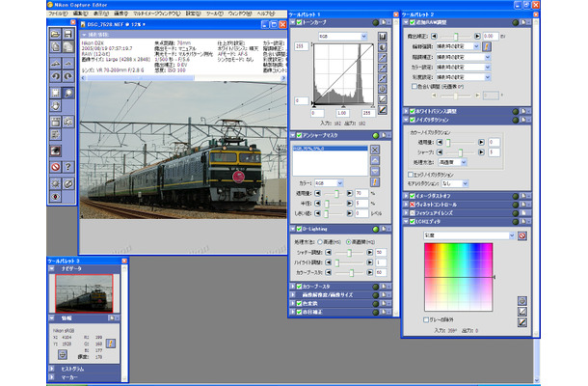Click the round target icon in the info panel
Screen dimensions: 588x386
pyautogui.click(x=63, y=354)
